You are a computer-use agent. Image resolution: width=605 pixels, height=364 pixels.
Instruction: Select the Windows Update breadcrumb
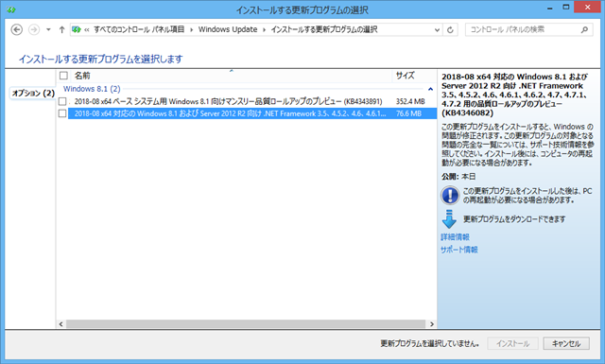[228, 29]
